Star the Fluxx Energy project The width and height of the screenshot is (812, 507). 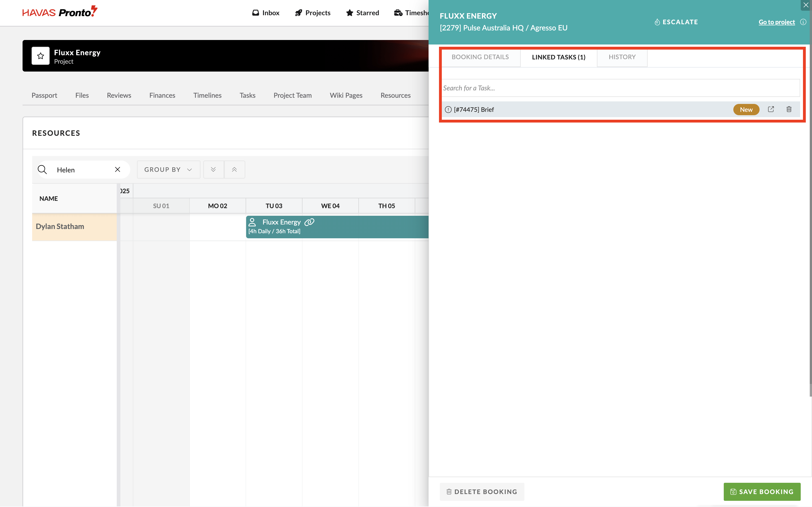coord(41,56)
